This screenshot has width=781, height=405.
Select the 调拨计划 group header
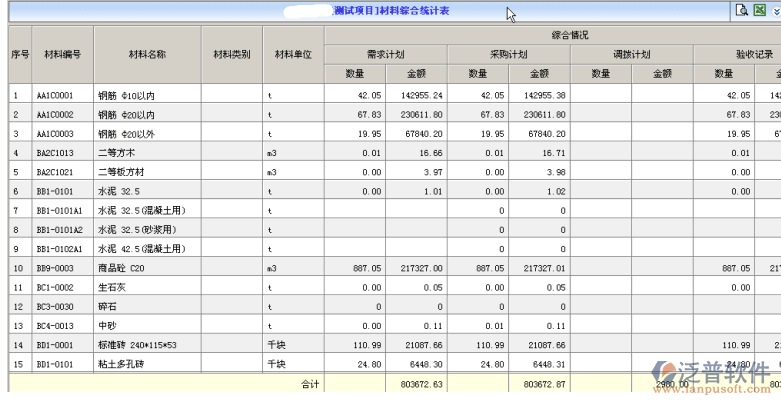pos(631,54)
